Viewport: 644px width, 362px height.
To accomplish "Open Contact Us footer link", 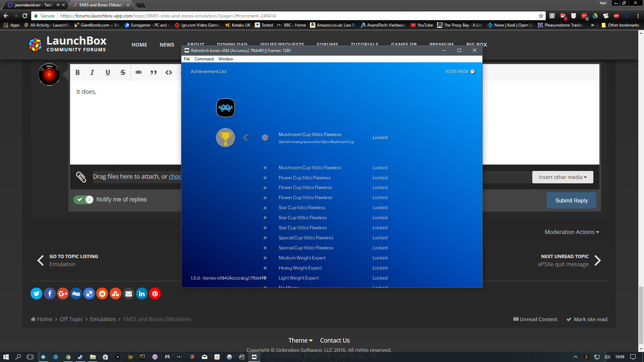I will point(335,341).
